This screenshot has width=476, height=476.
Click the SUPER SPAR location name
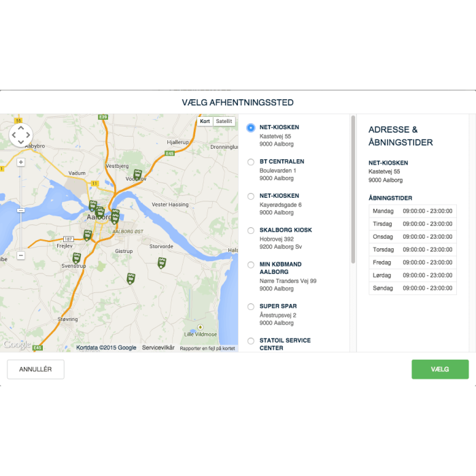pos(278,306)
